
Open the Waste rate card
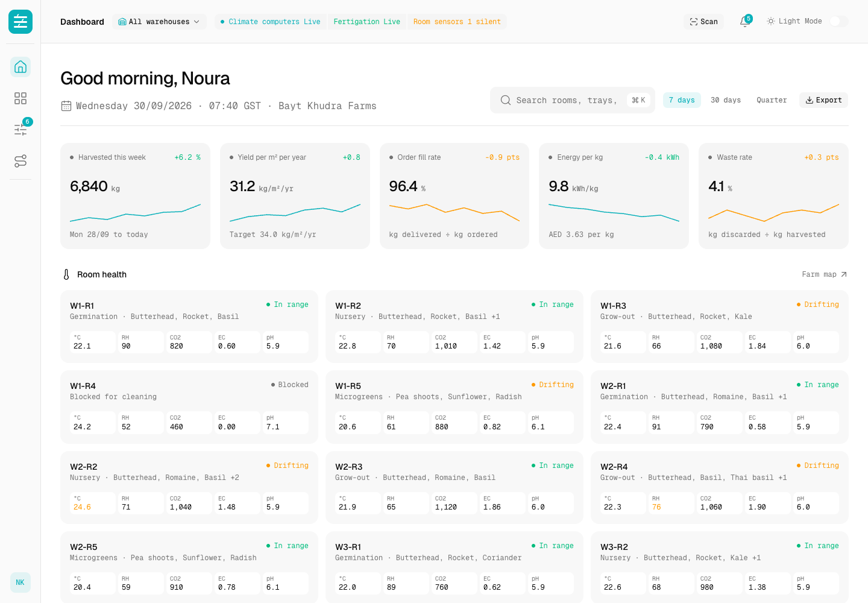[773, 196]
